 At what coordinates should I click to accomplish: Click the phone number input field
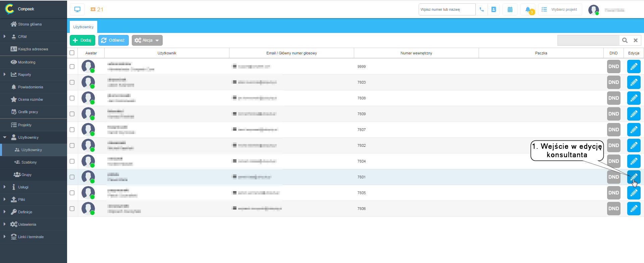tap(446, 9)
